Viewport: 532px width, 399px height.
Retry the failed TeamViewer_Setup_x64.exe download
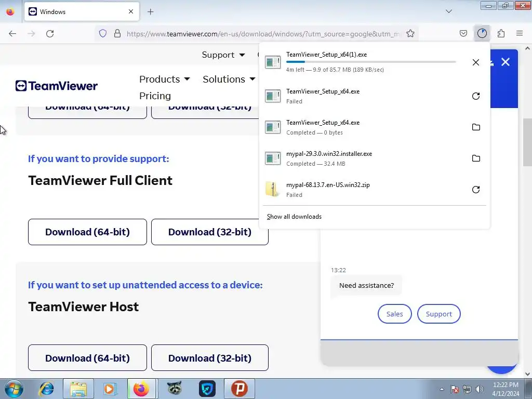[x=476, y=96]
